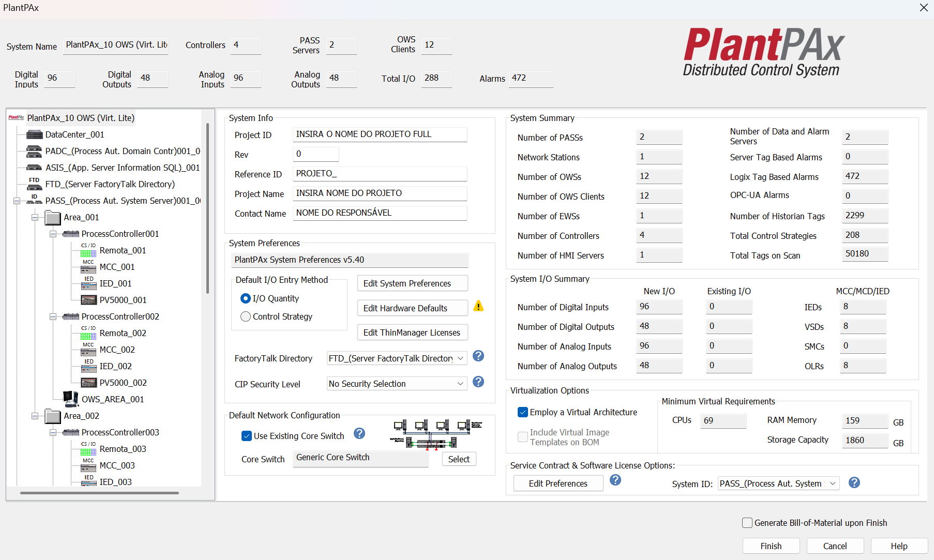Collapse ProcessController003 tree node
Viewport: 934px width, 560px height.
(53, 433)
